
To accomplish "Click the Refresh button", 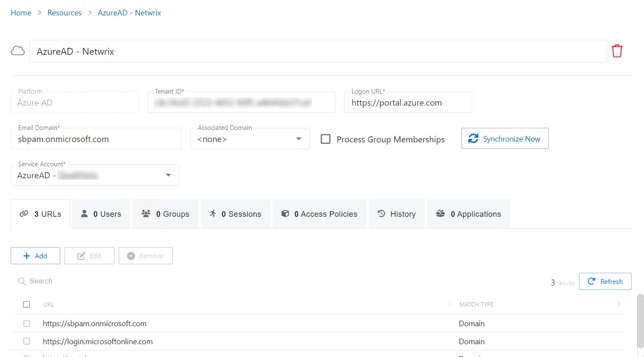I will point(605,281).
